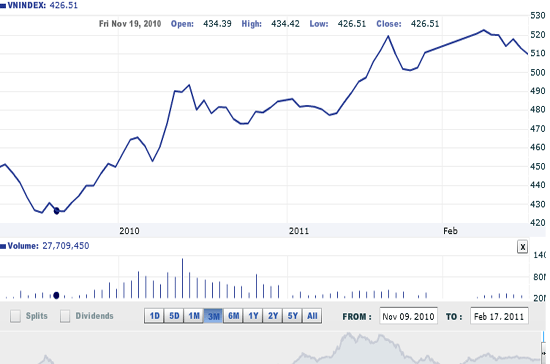Viewport: 550px width, 364px height.
Task: Click the 2010 axis label
Action: tap(129, 231)
